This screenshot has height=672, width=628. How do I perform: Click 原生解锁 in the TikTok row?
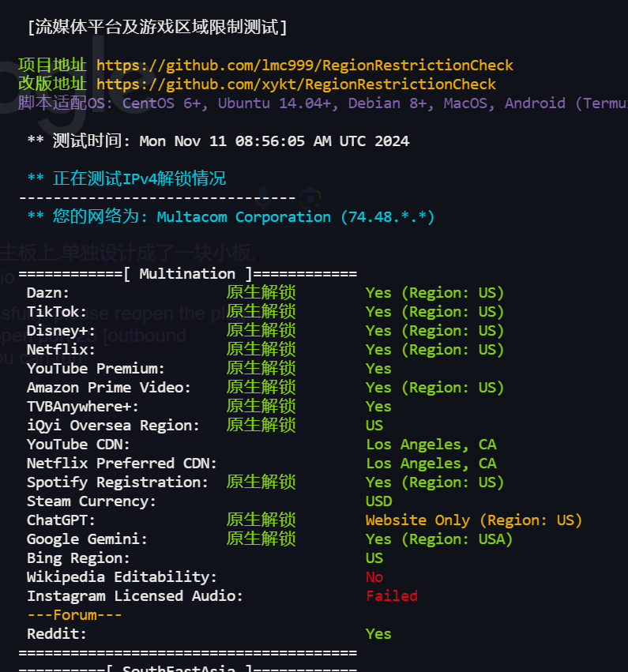click(261, 311)
